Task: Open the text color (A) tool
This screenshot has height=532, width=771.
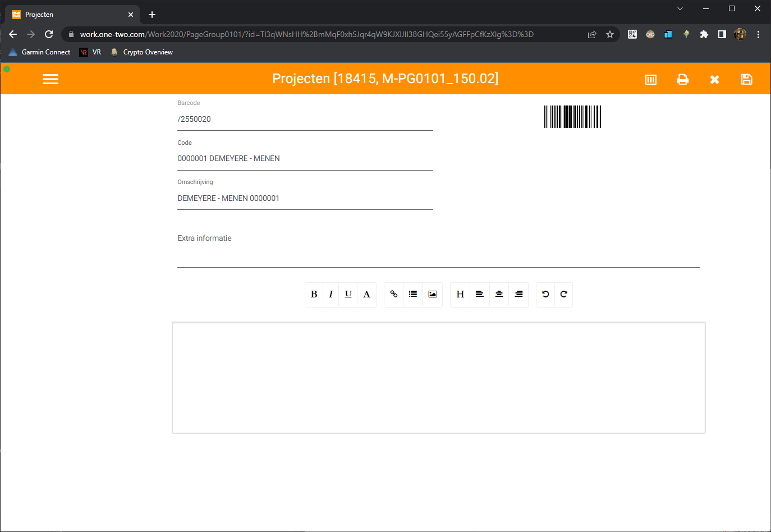Action: (x=367, y=295)
